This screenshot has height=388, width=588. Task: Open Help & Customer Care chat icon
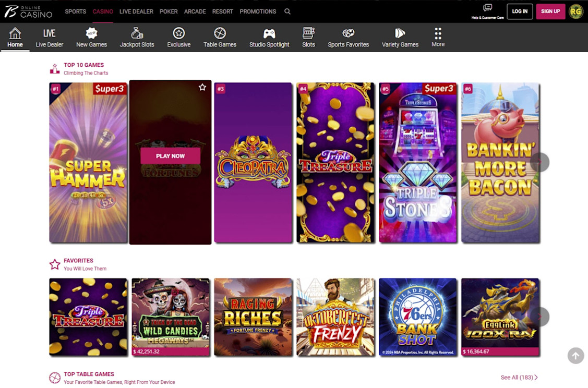pyautogui.click(x=487, y=7)
